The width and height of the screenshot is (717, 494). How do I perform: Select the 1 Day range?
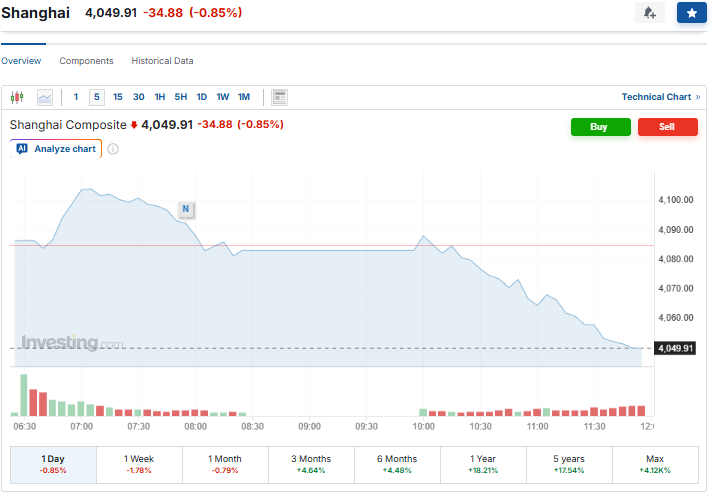point(54,465)
